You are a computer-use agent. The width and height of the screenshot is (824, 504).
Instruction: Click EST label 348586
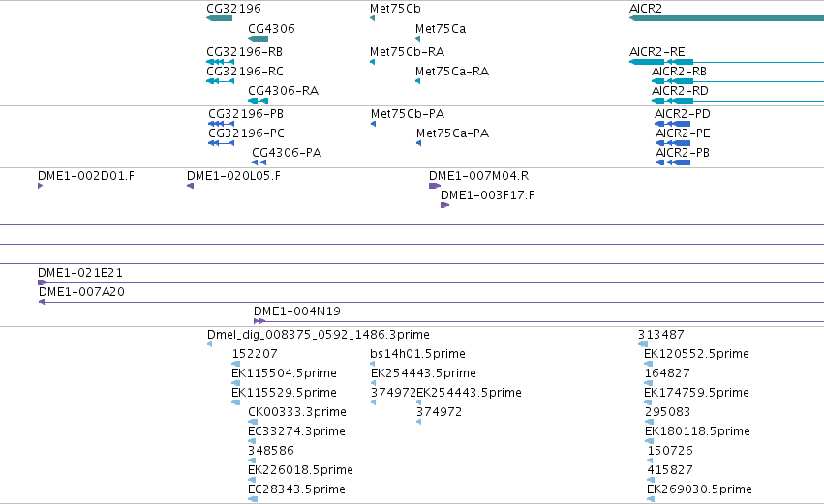coord(271,451)
